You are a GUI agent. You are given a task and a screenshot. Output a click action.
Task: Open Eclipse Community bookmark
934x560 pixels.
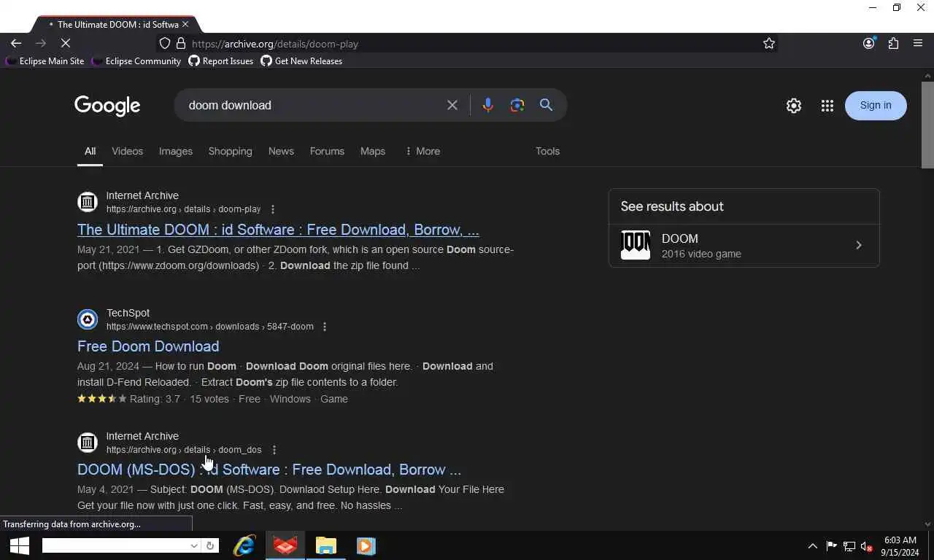click(x=136, y=61)
